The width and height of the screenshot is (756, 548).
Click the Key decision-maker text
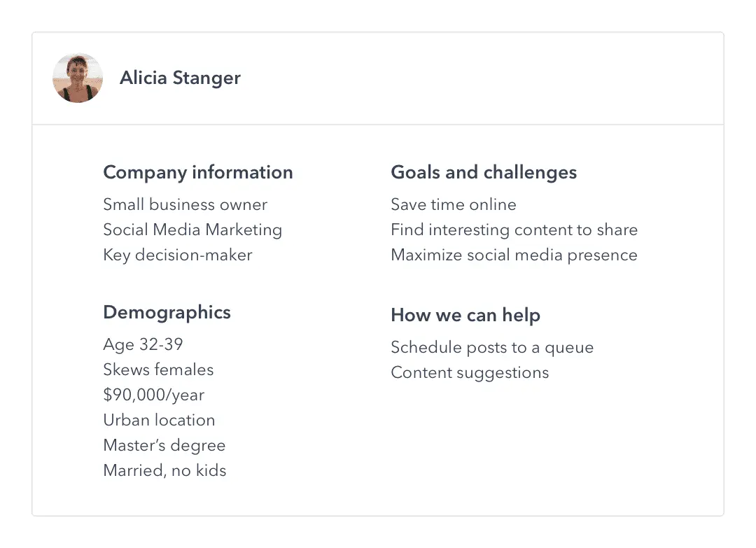click(178, 255)
